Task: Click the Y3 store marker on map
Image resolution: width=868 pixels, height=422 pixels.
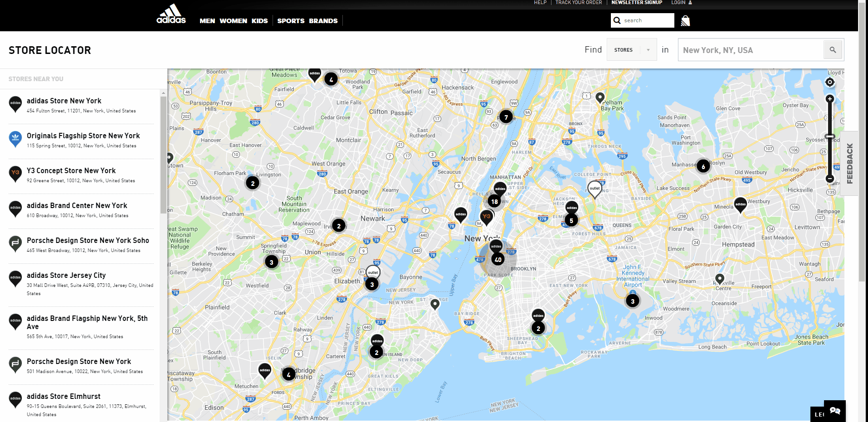Action: pyautogui.click(x=487, y=218)
